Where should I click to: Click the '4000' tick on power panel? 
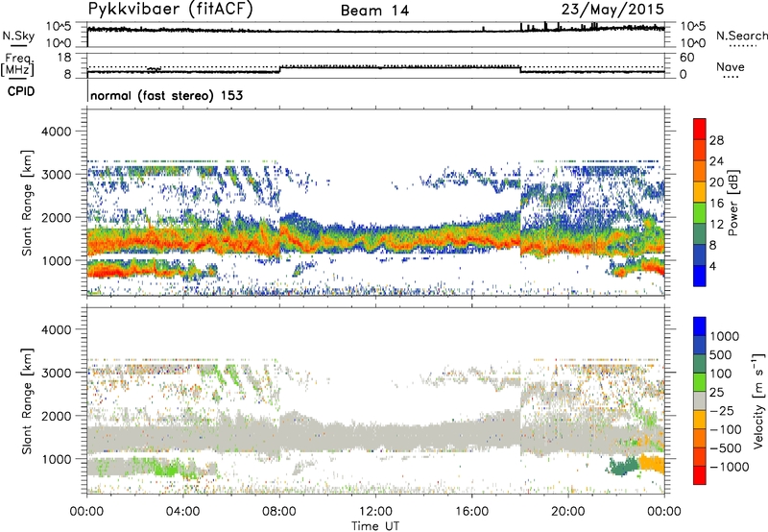pos(57,132)
